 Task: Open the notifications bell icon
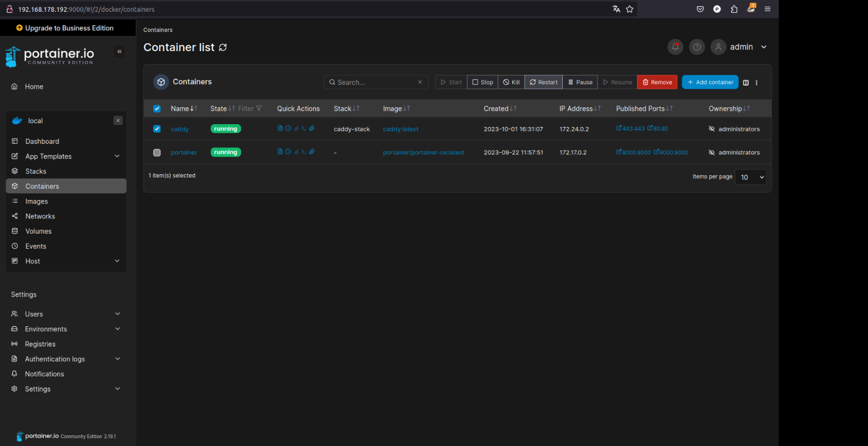pyautogui.click(x=676, y=47)
